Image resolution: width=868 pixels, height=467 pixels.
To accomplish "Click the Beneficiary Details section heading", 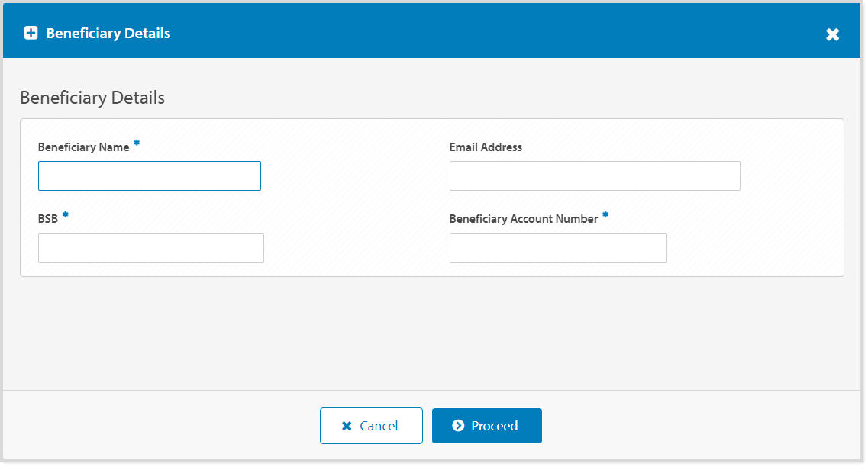I will pos(92,98).
